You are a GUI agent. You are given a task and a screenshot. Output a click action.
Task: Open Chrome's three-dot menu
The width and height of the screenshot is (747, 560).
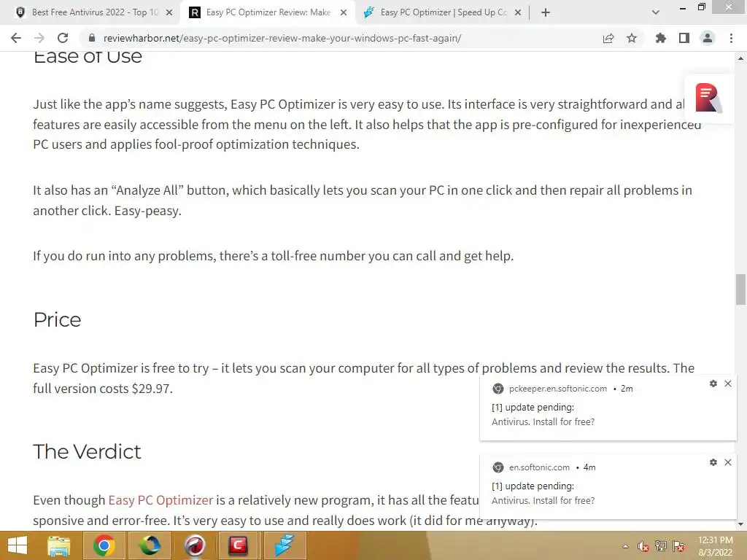731,38
